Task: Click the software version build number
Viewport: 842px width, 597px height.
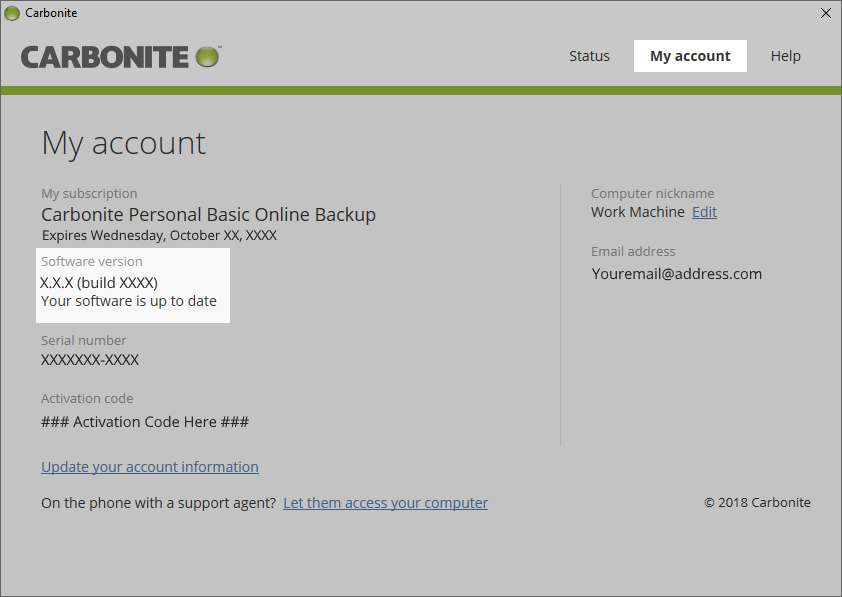Action: (99, 282)
